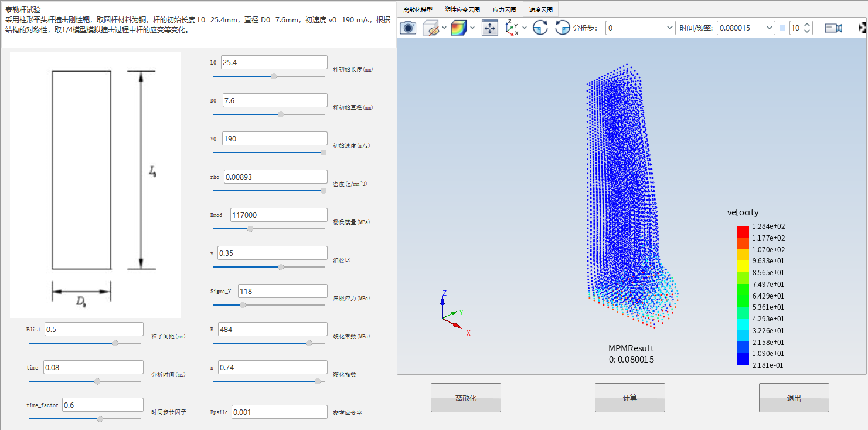Select the 速度云图 tab
Viewport: 868px width, 430px height.
540,10
